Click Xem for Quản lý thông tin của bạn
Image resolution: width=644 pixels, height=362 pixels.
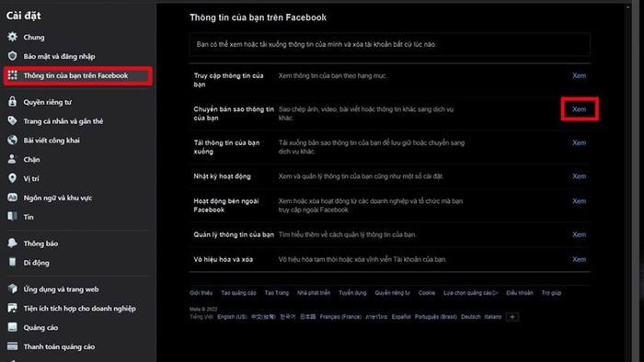pos(579,234)
